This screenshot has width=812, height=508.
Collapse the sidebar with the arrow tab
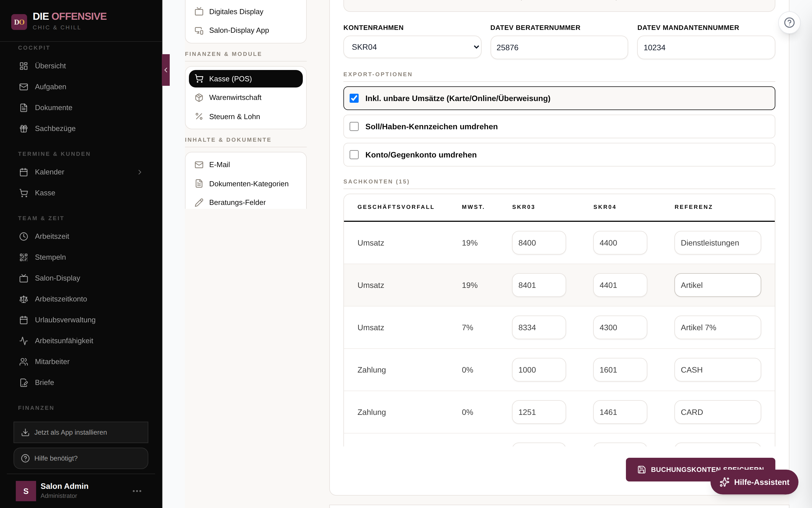tap(166, 70)
